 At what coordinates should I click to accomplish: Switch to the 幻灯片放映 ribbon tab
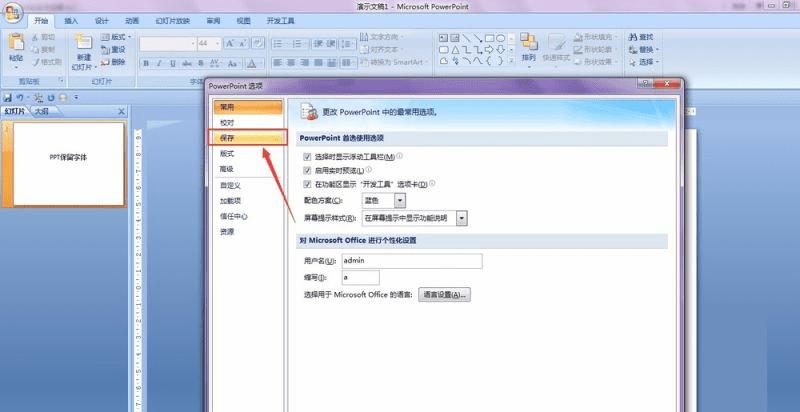(172, 21)
